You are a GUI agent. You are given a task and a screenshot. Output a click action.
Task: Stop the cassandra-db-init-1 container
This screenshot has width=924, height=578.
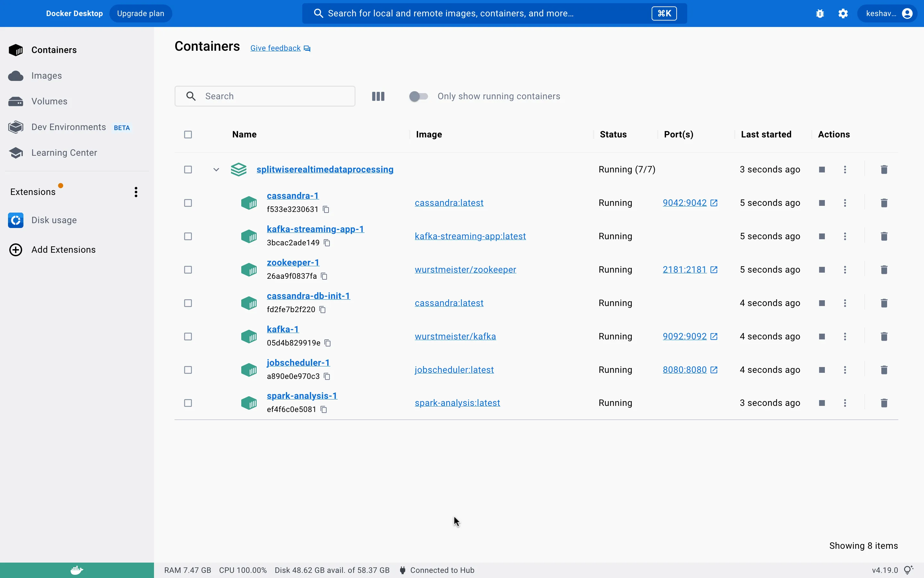[x=822, y=303]
